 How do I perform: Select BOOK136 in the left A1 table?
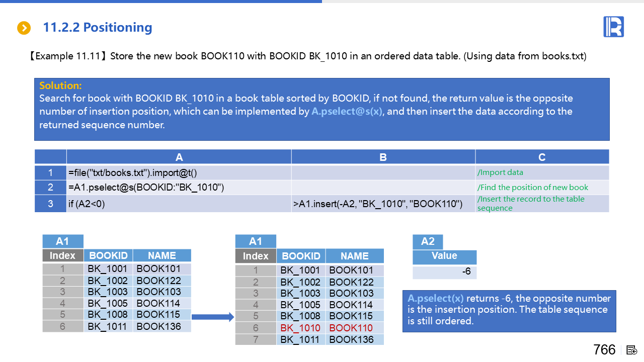(158, 326)
